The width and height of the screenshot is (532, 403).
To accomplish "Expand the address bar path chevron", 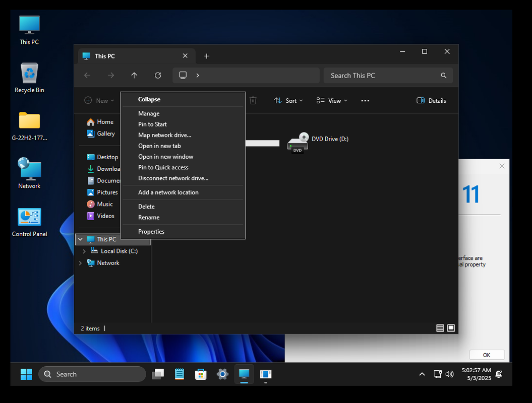I will click(198, 75).
